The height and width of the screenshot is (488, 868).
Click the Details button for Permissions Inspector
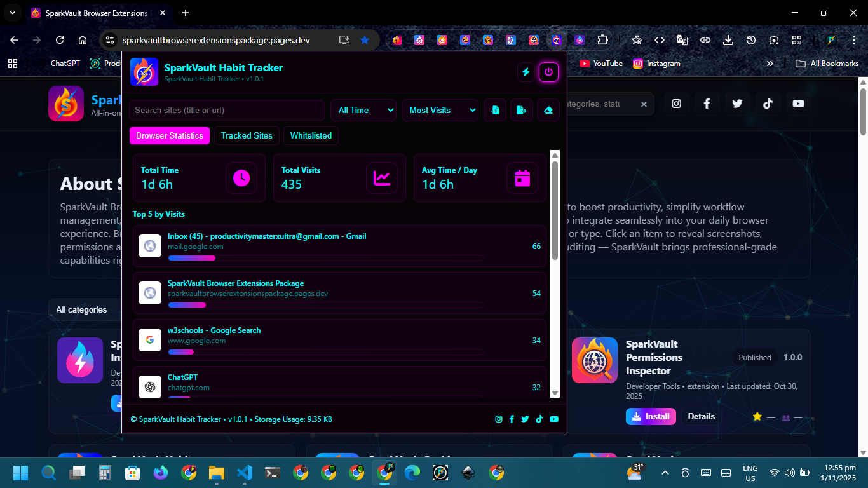[701, 417]
